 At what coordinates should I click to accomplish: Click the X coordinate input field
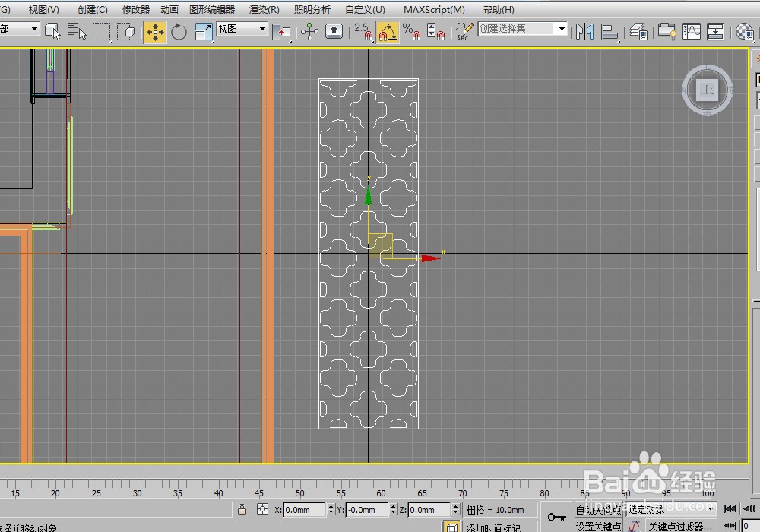click(304, 510)
